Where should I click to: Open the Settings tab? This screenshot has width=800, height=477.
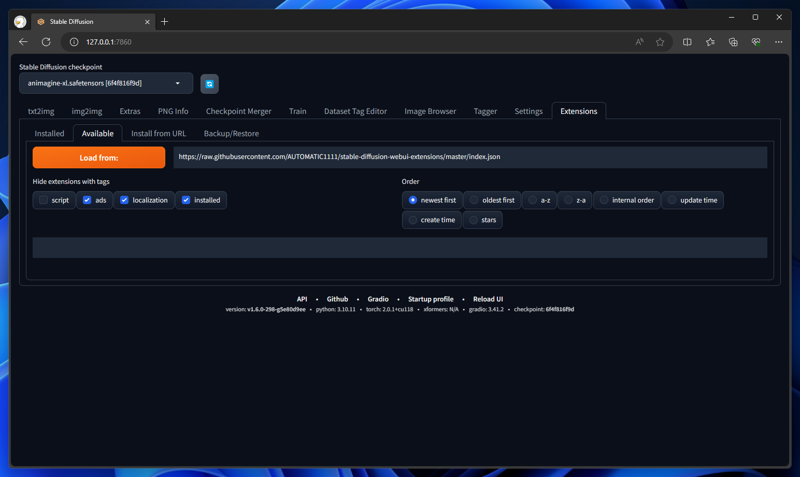[x=528, y=111]
